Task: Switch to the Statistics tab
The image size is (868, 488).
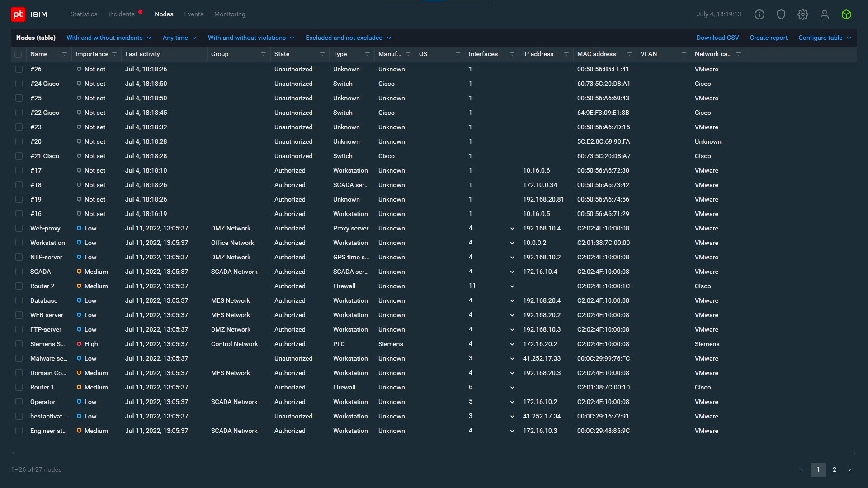Action: coord(84,14)
